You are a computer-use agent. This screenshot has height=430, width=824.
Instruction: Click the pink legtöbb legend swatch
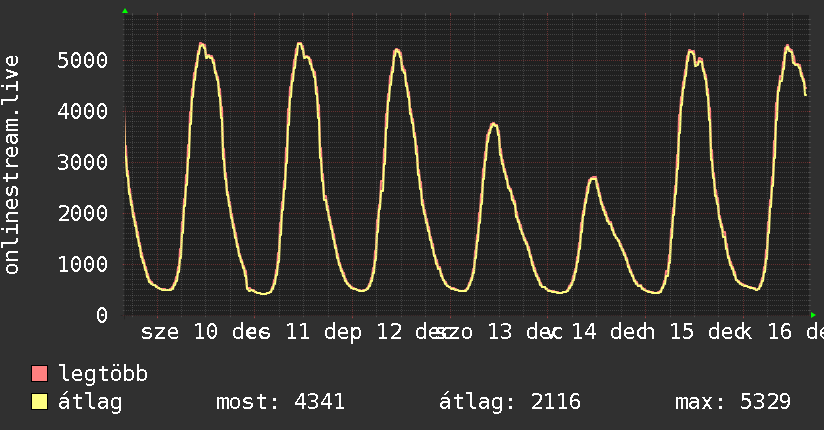(x=39, y=373)
